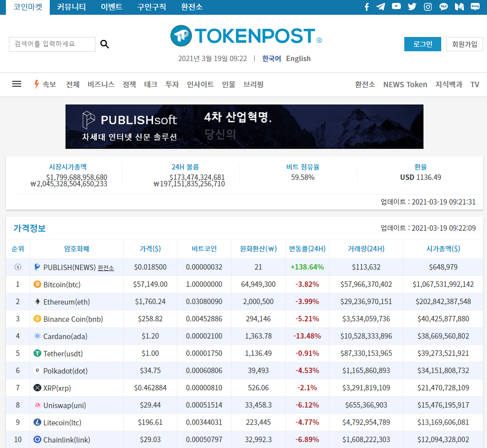Open the Medium icon
The height and width of the screenshot is (448, 487).
point(459,7)
